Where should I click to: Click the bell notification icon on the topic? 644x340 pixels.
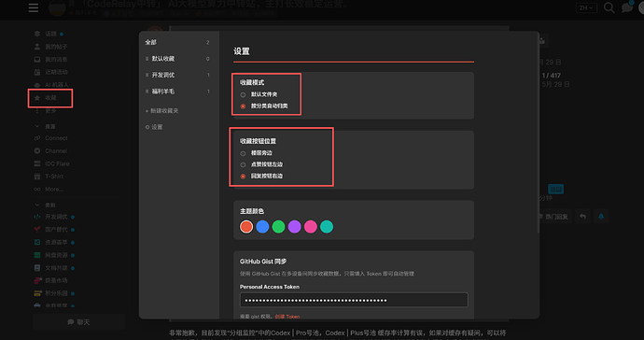[601, 217]
